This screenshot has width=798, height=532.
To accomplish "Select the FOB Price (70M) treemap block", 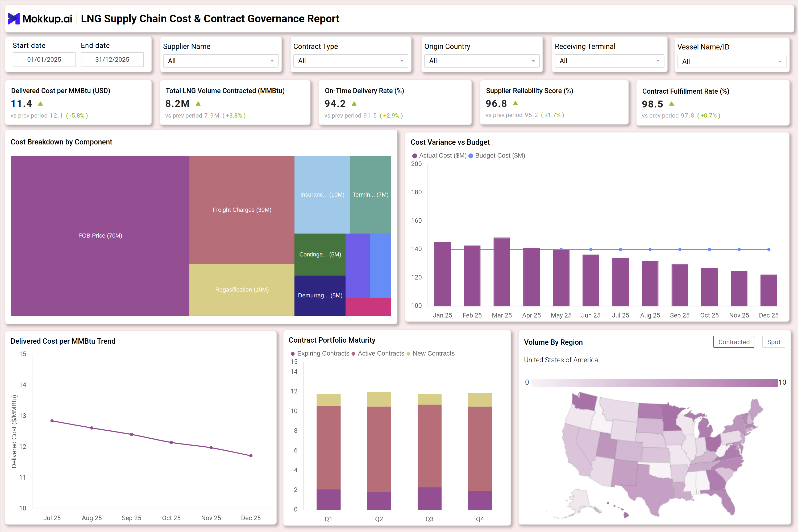I will tap(100, 236).
